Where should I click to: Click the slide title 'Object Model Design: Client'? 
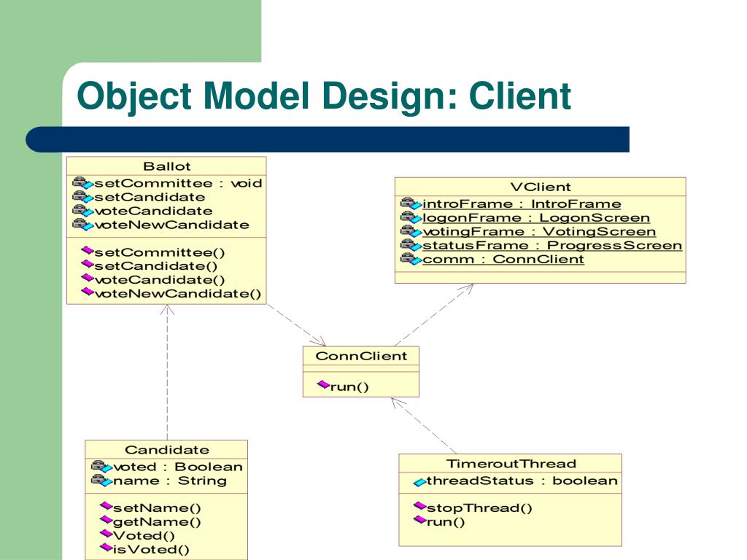pyautogui.click(x=324, y=96)
